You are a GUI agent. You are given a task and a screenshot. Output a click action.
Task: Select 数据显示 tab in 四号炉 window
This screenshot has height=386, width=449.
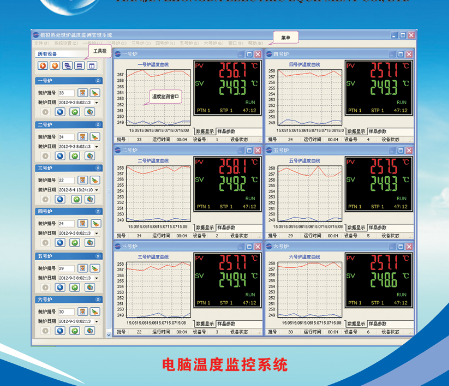356,131
